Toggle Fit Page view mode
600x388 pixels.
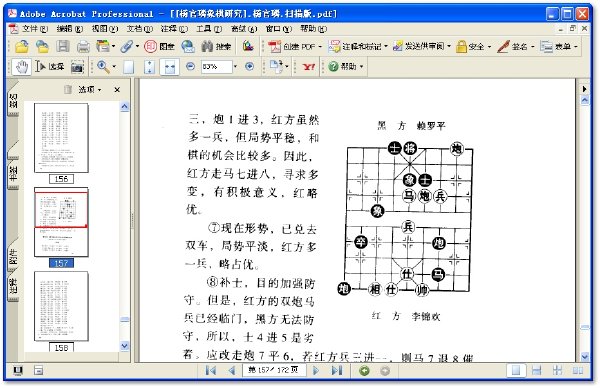(x=150, y=67)
